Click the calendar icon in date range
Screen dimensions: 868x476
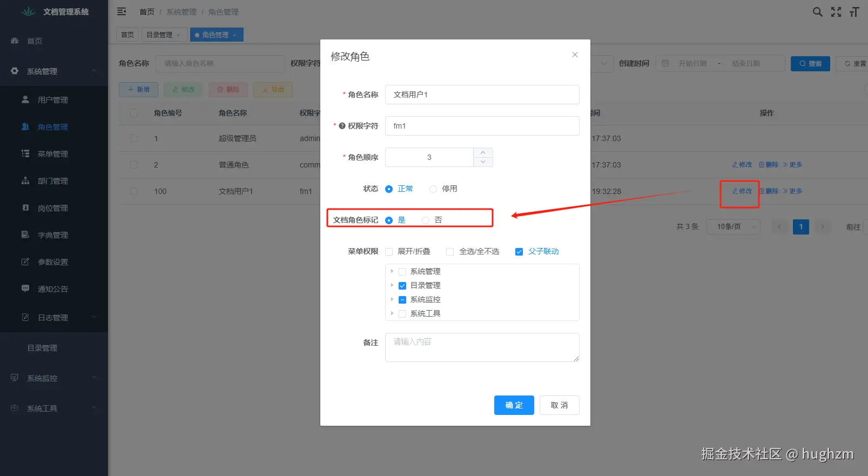click(x=665, y=63)
